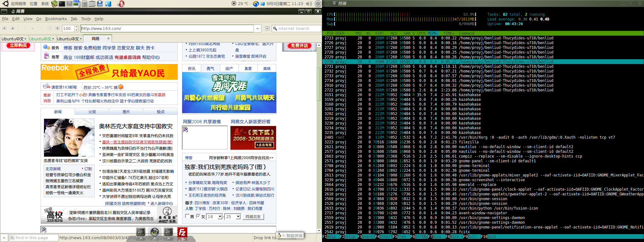
Task: Open the dropdown at bottom-left of browser
Action: [4, 238]
